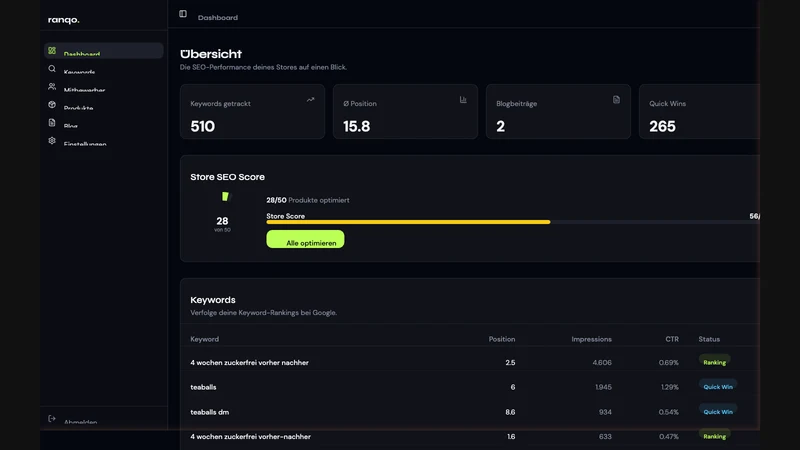The width and height of the screenshot is (800, 450).
Task: Click Abmelden to log out
Action: tap(81, 421)
